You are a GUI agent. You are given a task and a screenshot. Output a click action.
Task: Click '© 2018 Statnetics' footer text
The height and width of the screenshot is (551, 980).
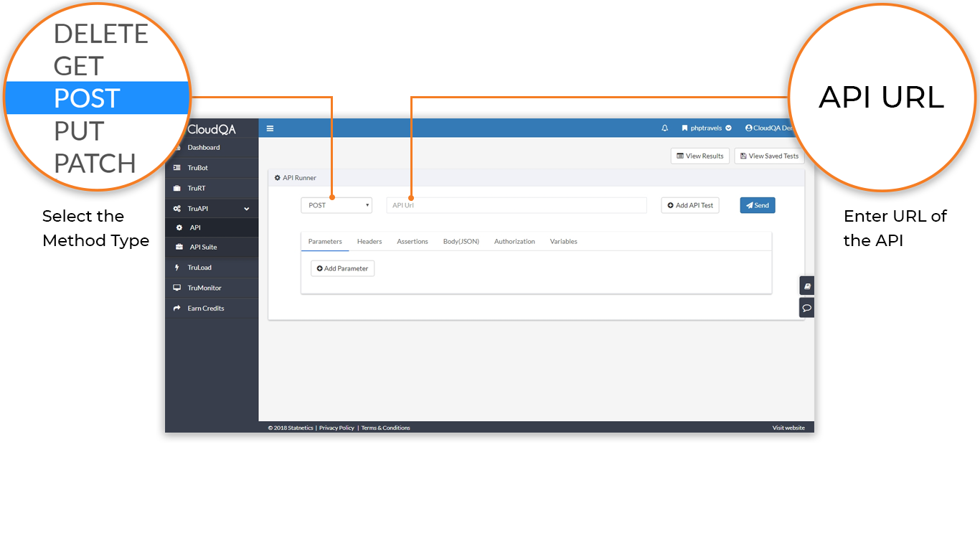[291, 428]
